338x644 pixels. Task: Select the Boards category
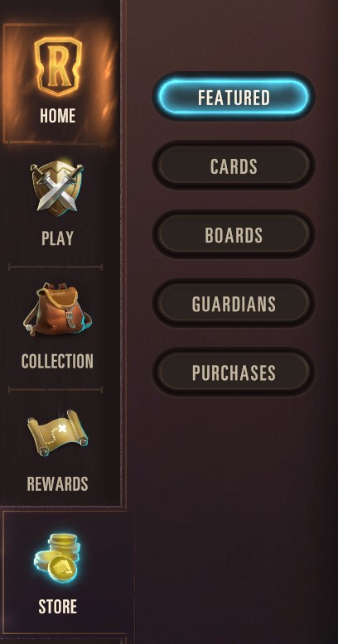[234, 235]
